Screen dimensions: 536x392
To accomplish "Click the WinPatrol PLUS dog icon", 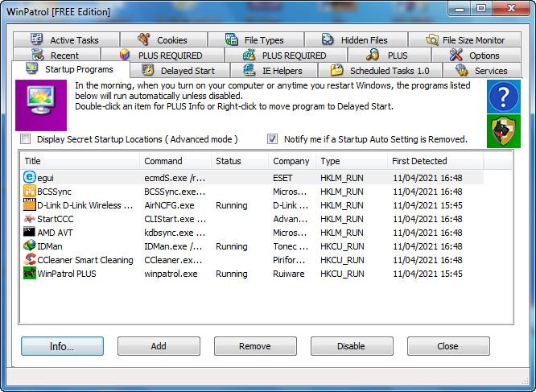I will [x=30, y=273].
